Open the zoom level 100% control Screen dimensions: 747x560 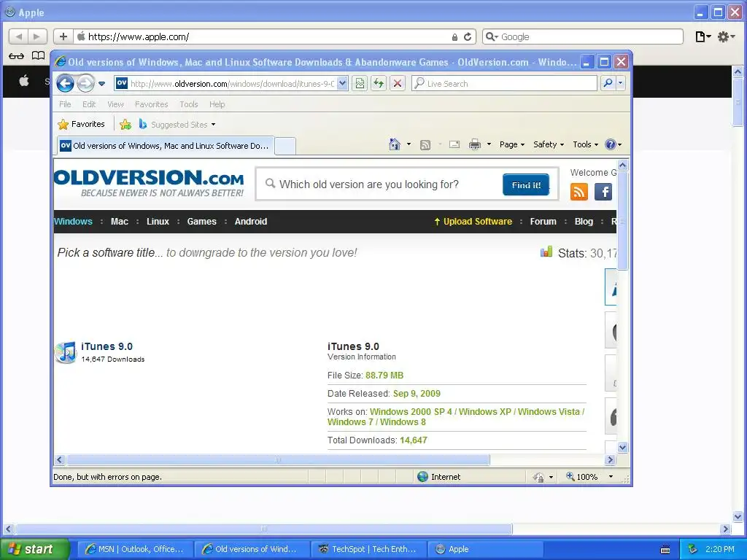[589, 477]
